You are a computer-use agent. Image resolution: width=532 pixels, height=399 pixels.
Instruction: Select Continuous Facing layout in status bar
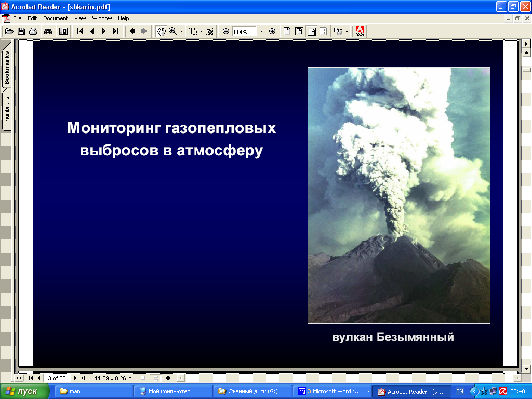pos(168,378)
